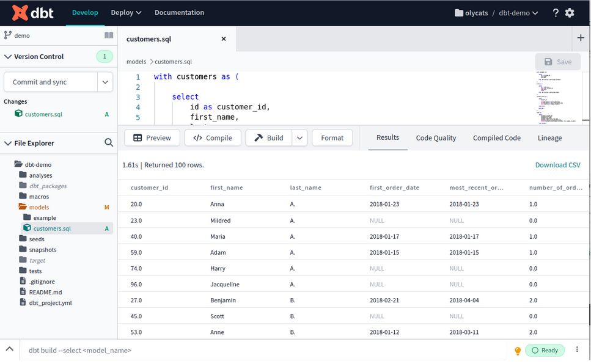The height and width of the screenshot is (364, 591).
Task: Open customers.sql under Changes
Action: click(43, 114)
